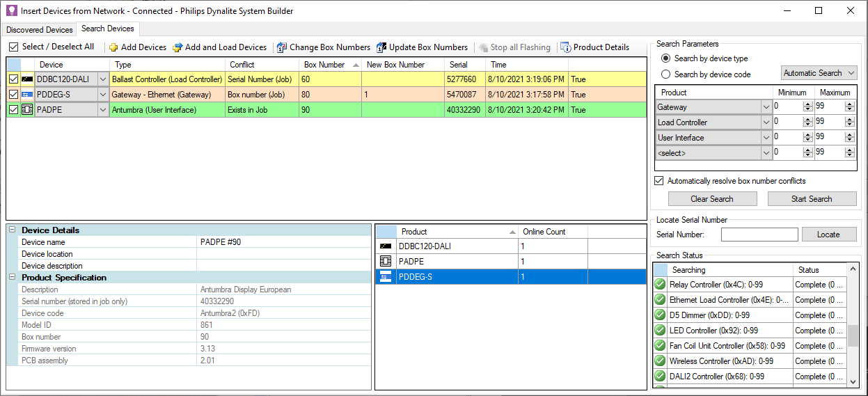Viewport: 868px width, 396px height.
Task: Click the Time column header
Action: point(526,65)
